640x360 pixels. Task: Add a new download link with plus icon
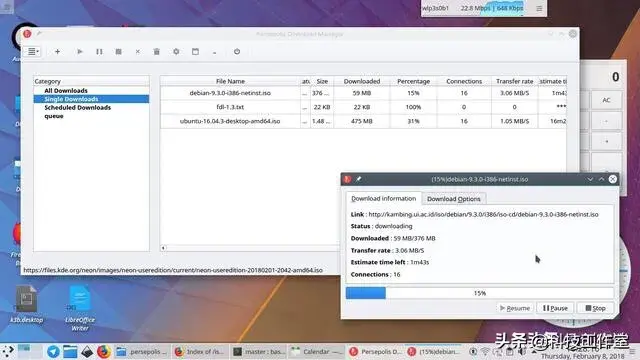tap(58, 52)
